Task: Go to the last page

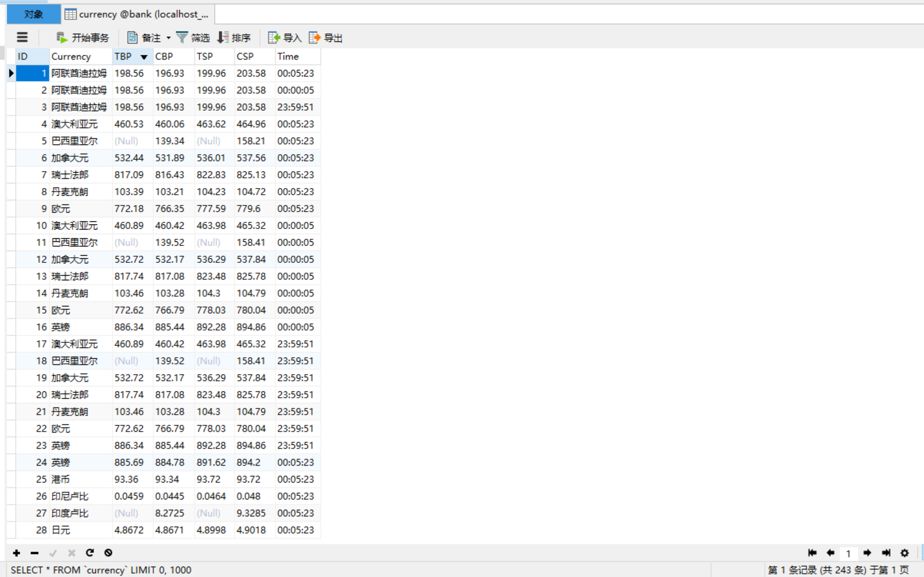Action: click(886, 552)
